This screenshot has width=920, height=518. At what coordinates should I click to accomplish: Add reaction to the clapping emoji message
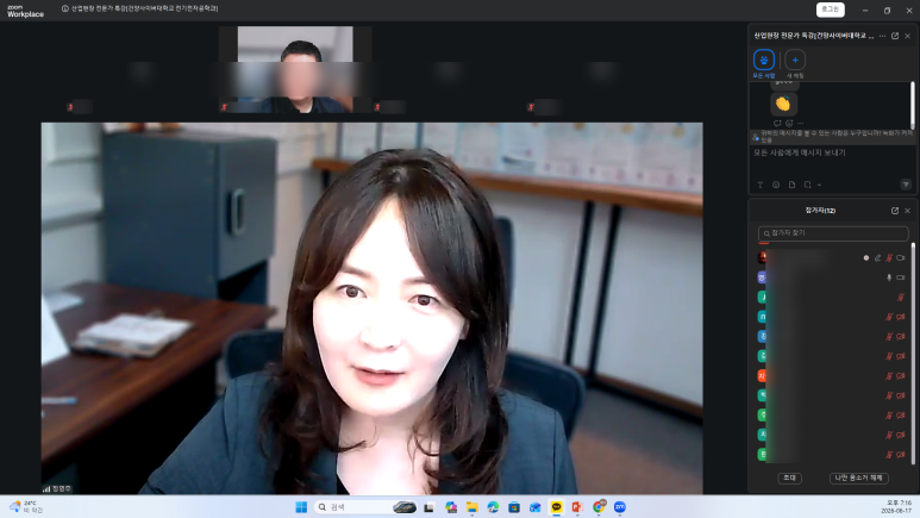(789, 123)
